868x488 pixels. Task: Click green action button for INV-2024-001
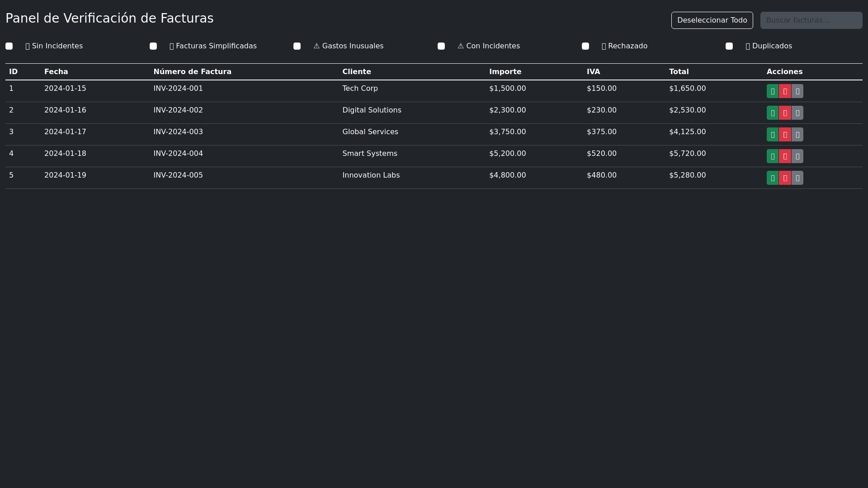click(773, 91)
